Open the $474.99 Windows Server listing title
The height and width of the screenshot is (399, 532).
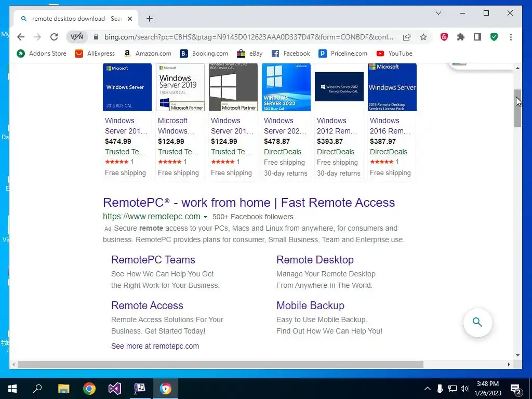tap(126, 126)
